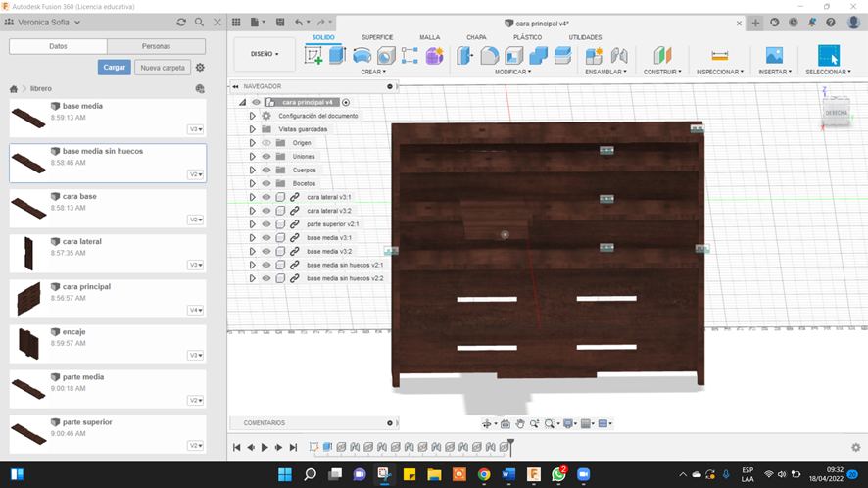Select the Combine tool
The image size is (868, 488).
[x=538, y=56]
